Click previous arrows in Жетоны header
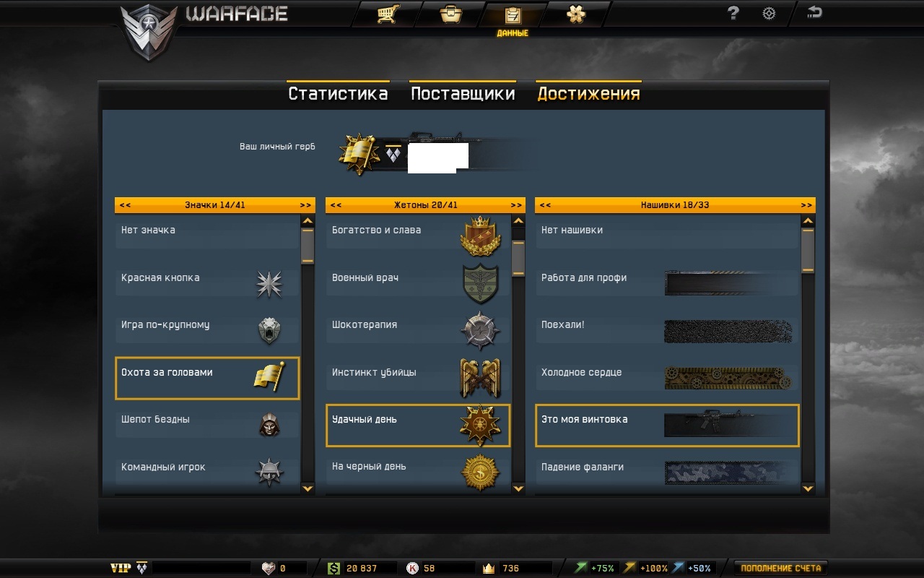 (335, 205)
